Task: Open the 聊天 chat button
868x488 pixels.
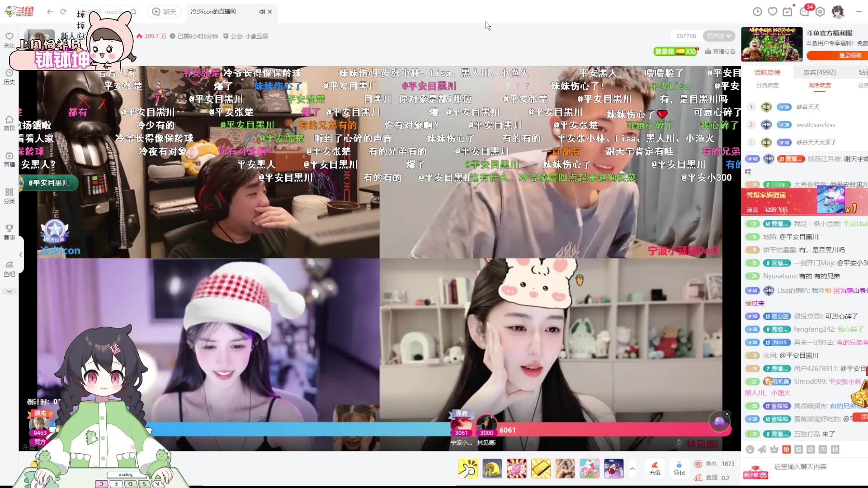Action: pos(165,12)
